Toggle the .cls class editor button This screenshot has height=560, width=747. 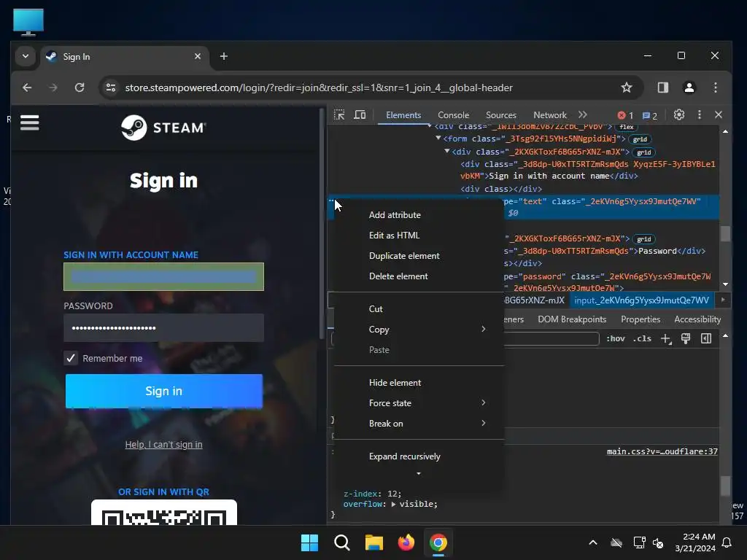tap(642, 338)
